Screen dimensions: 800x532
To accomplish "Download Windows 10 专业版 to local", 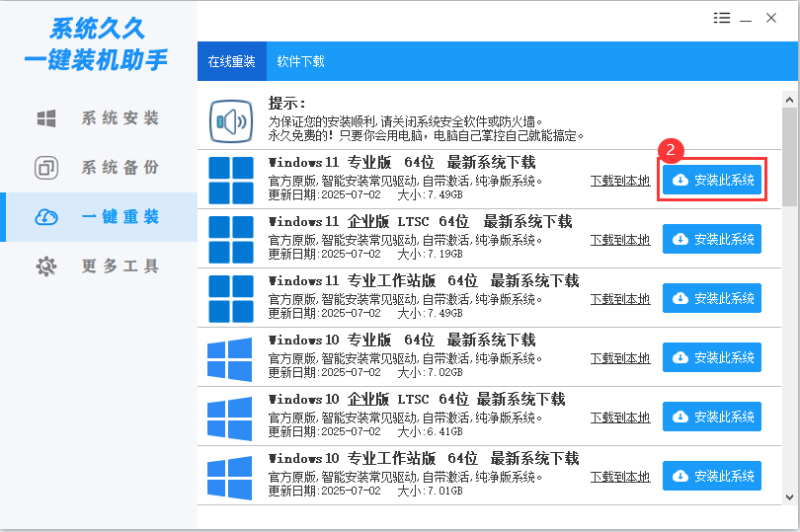I will (620, 358).
